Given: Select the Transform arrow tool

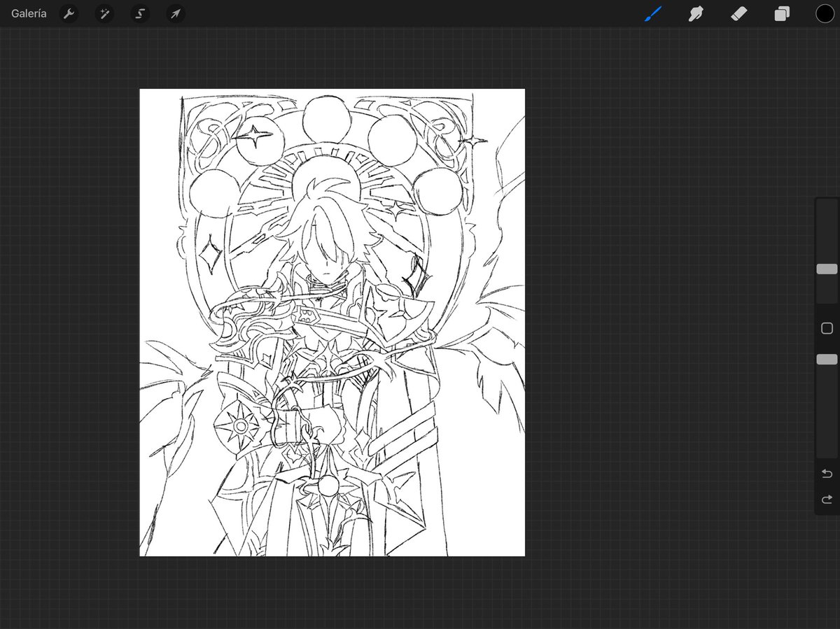Looking at the screenshot, I should [x=176, y=13].
